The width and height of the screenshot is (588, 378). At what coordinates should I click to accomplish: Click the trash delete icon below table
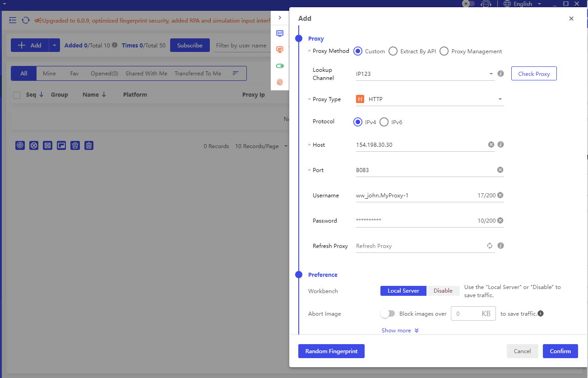click(89, 145)
